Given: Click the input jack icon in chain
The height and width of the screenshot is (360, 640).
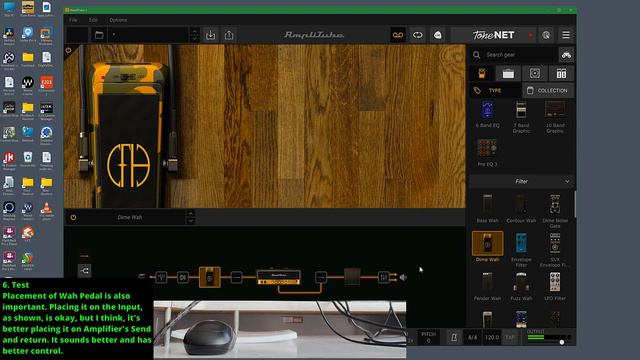Looking at the screenshot, I should 142,276.
